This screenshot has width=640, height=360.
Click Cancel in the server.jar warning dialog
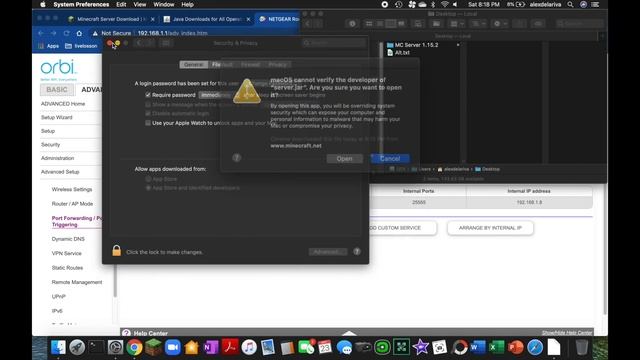390,158
